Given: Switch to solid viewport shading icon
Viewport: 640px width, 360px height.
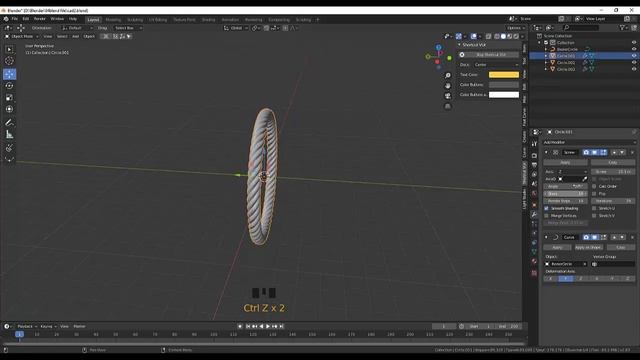Looking at the screenshot, I should pyautogui.click(x=503, y=36).
